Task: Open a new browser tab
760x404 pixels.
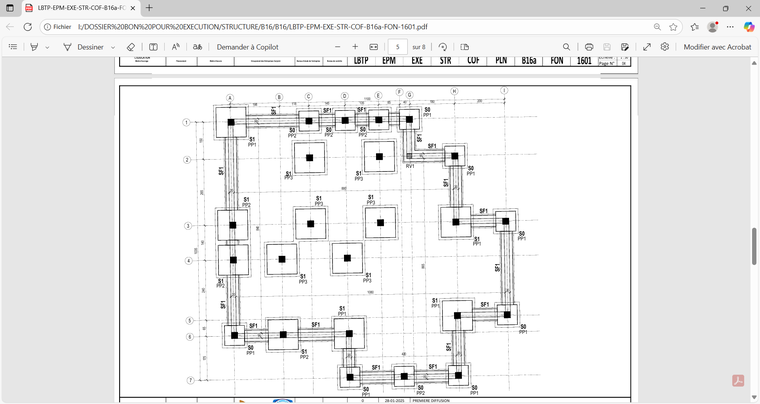Action: click(x=149, y=8)
